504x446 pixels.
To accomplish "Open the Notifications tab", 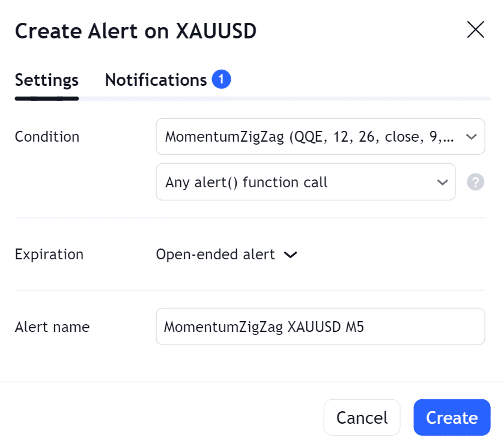I will pyautogui.click(x=156, y=80).
